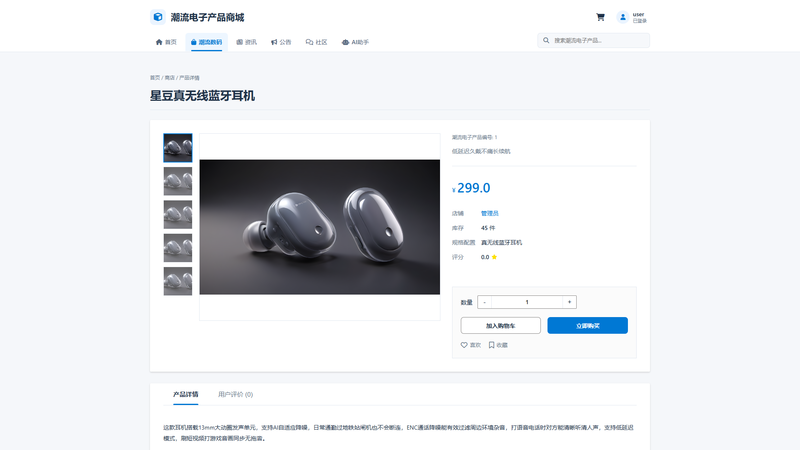Click the user 已登录 account label
The height and width of the screenshot is (450, 800).
639,17
